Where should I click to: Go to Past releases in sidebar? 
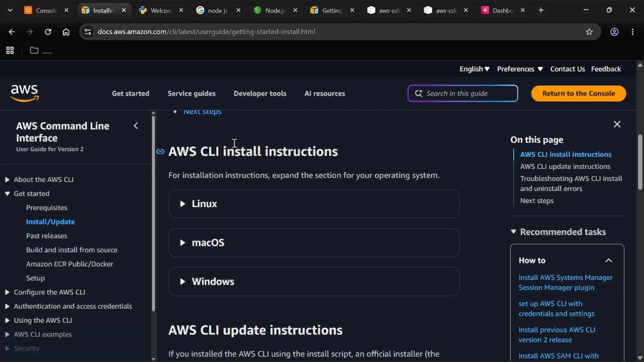pos(47,236)
